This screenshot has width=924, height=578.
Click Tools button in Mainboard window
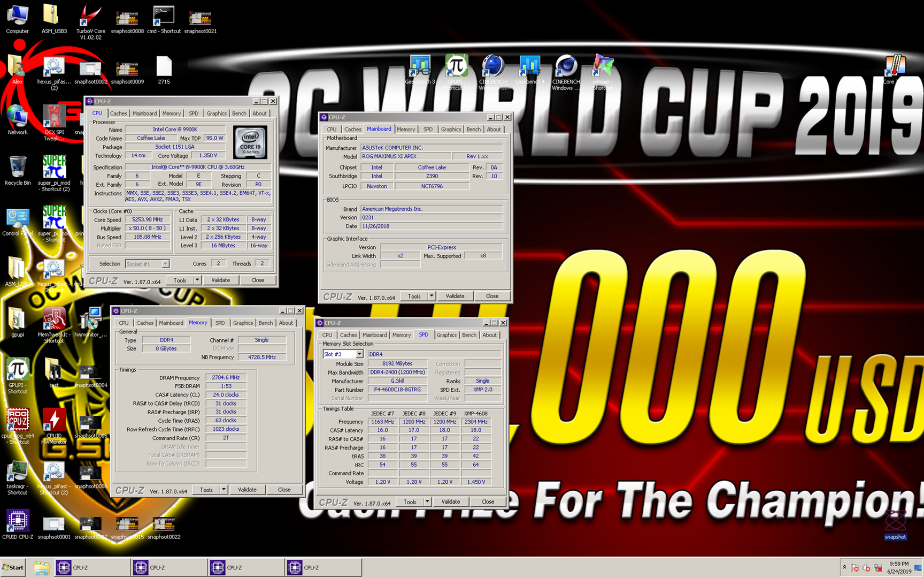(414, 296)
